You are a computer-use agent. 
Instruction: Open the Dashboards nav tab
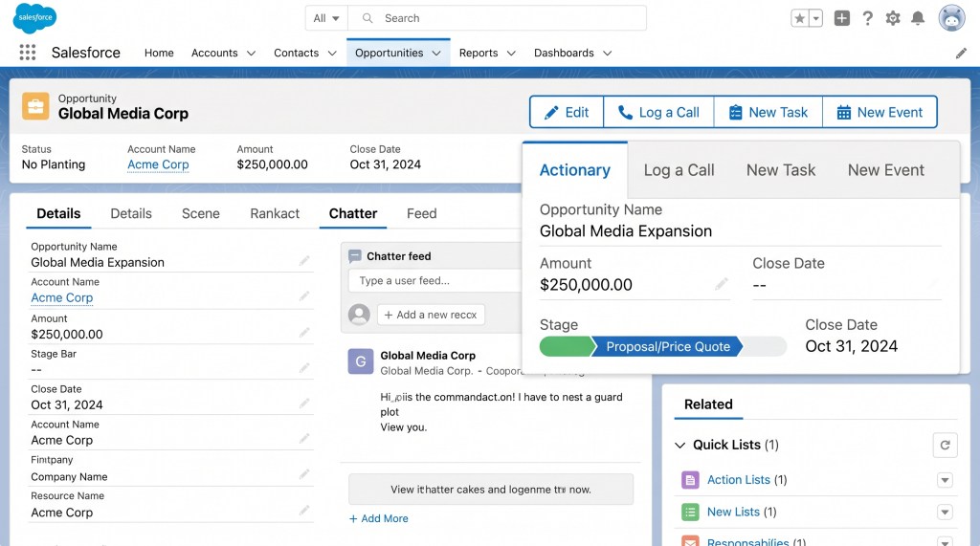(x=564, y=54)
